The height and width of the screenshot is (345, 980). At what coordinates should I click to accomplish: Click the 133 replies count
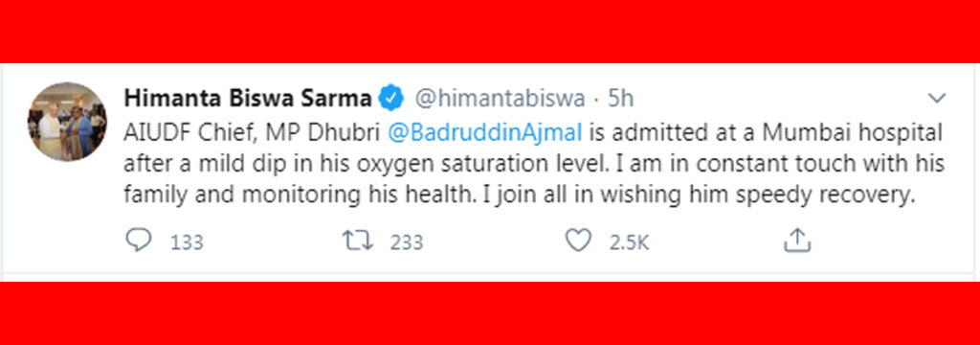(187, 241)
